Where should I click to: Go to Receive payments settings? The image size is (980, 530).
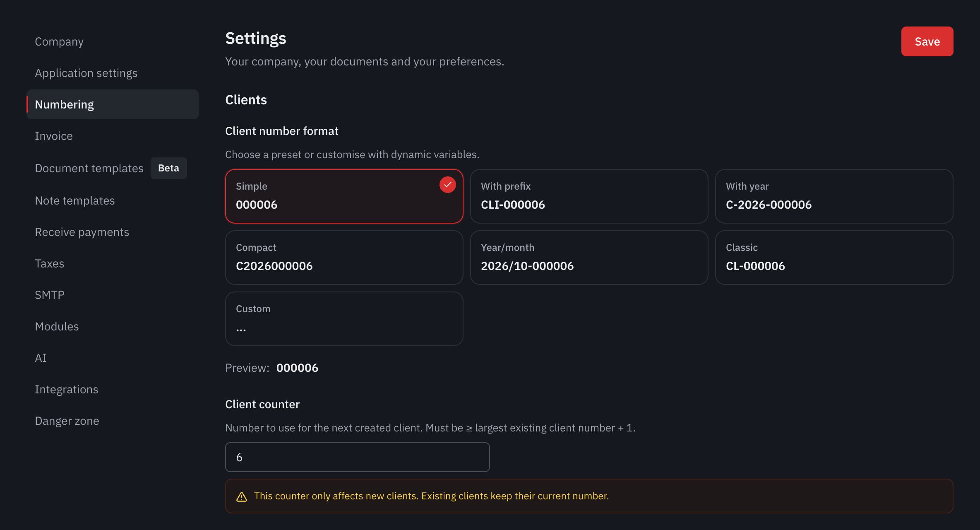click(113, 232)
